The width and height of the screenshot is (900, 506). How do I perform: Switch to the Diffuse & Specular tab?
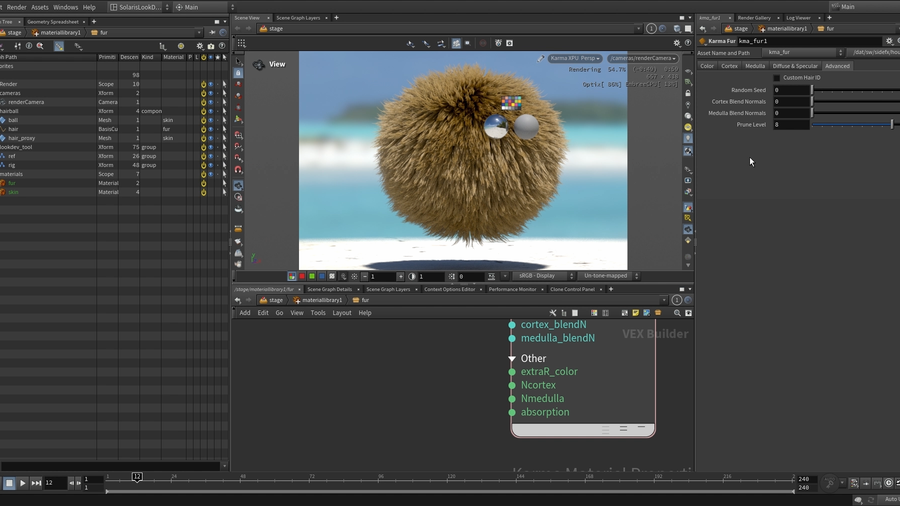[x=795, y=66]
